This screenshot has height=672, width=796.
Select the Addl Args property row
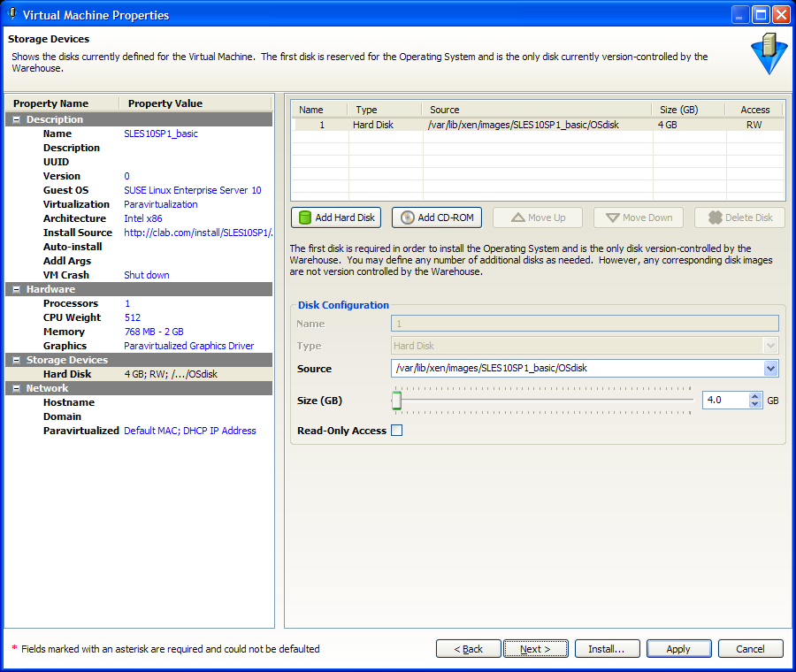coord(139,261)
